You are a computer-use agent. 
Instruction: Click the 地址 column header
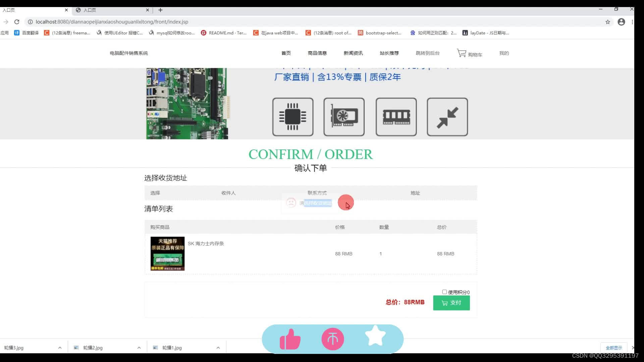[415, 193]
